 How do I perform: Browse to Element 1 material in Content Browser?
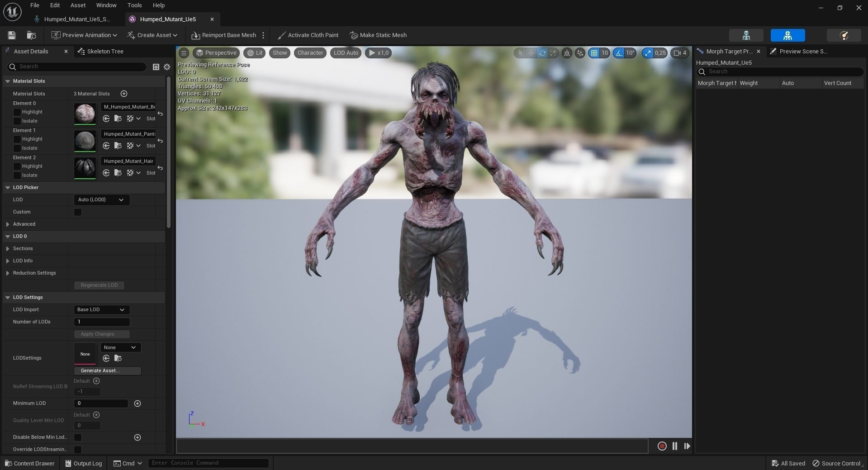(118, 146)
